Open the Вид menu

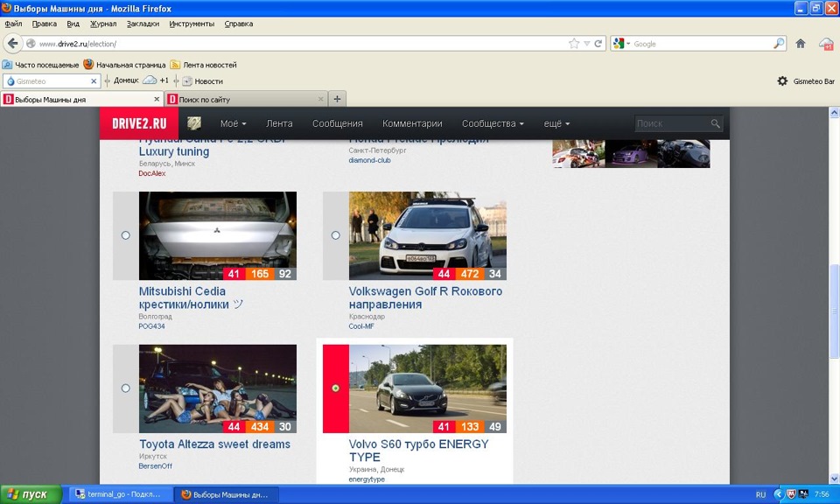73,24
